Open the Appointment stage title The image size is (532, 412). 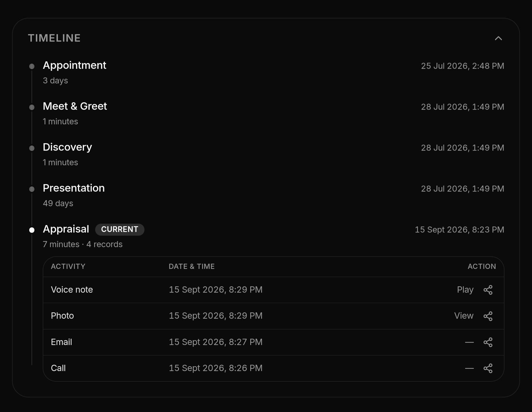click(75, 65)
